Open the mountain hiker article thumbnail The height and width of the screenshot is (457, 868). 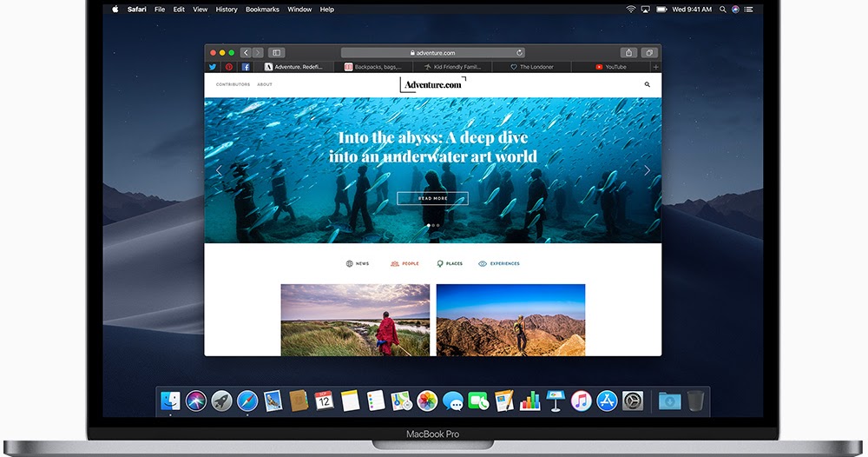510,320
